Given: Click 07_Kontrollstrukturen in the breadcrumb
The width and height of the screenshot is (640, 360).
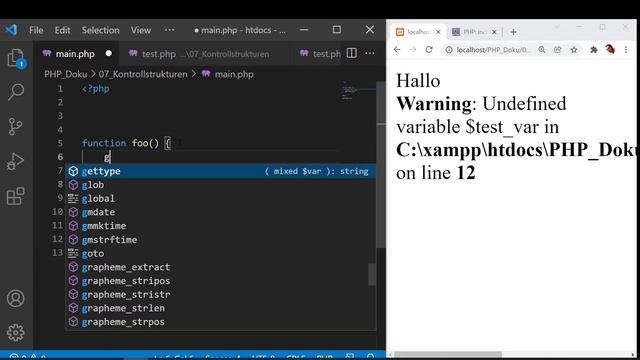Looking at the screenshot, I should 143,74.
